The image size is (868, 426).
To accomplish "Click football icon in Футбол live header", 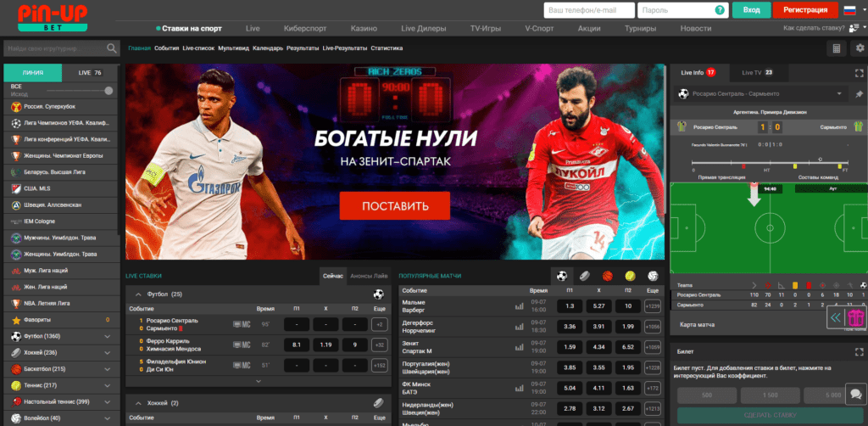I will [379, 294].
